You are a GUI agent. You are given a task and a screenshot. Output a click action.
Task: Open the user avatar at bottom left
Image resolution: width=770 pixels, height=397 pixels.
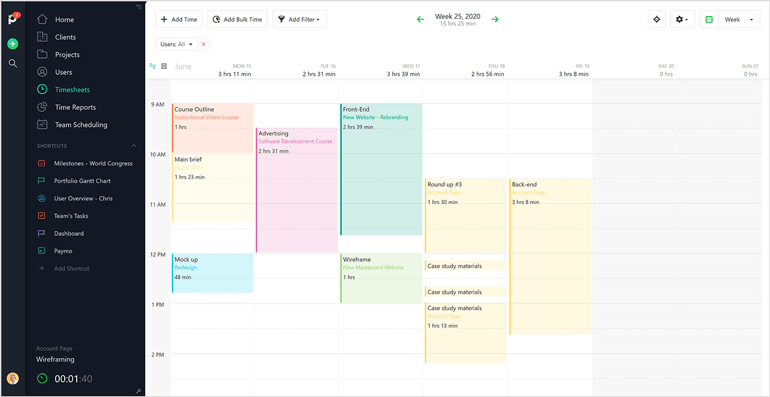pyautogui.click(x=13, y=378)
